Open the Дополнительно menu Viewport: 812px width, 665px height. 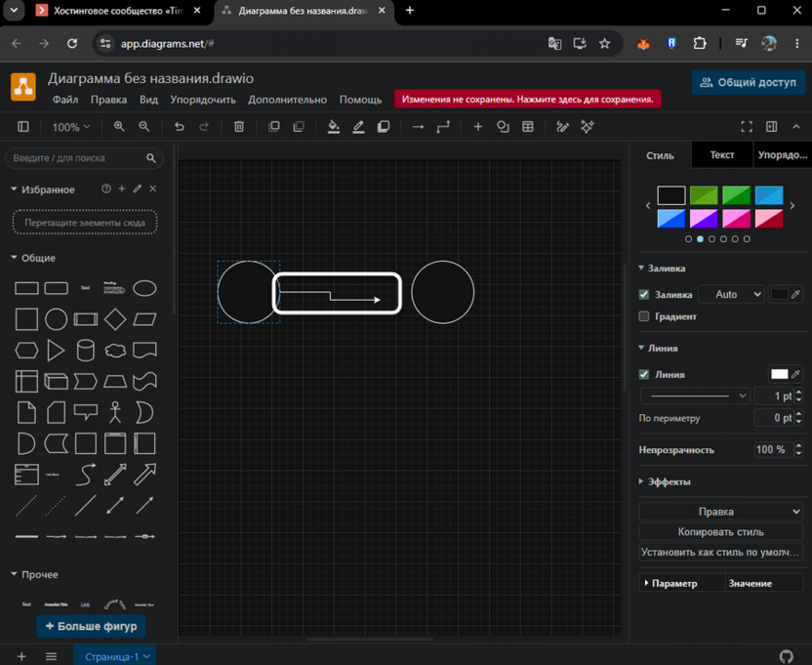click(287, 100)
